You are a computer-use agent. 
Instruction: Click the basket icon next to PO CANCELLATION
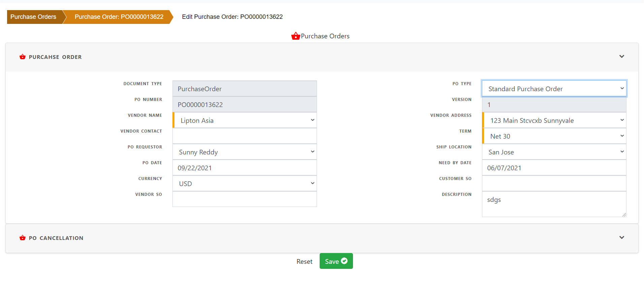coord(23,238)
